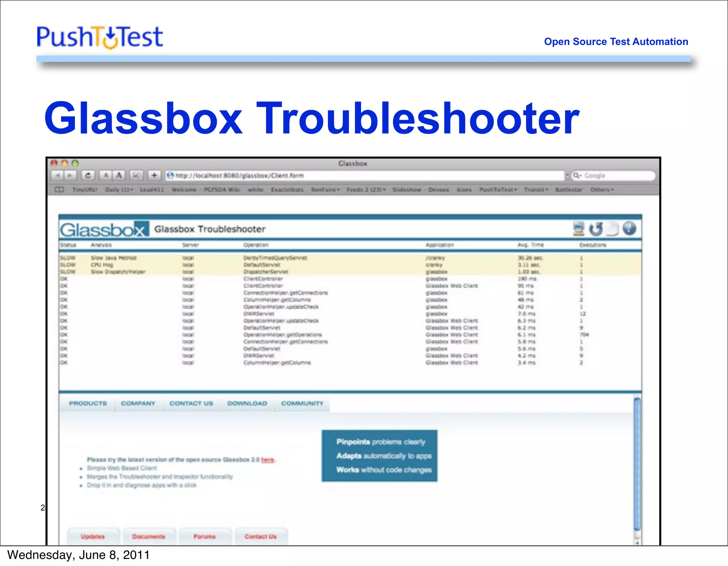Click the Glassbox blank document icon
728x566 pixels.
point(612,229)
